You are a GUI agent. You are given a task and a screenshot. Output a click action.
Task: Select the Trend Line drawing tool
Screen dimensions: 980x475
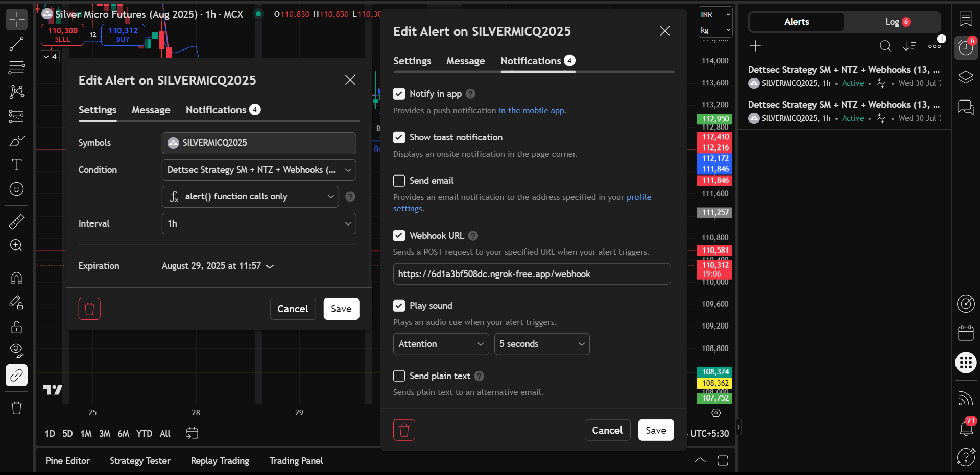16,44
